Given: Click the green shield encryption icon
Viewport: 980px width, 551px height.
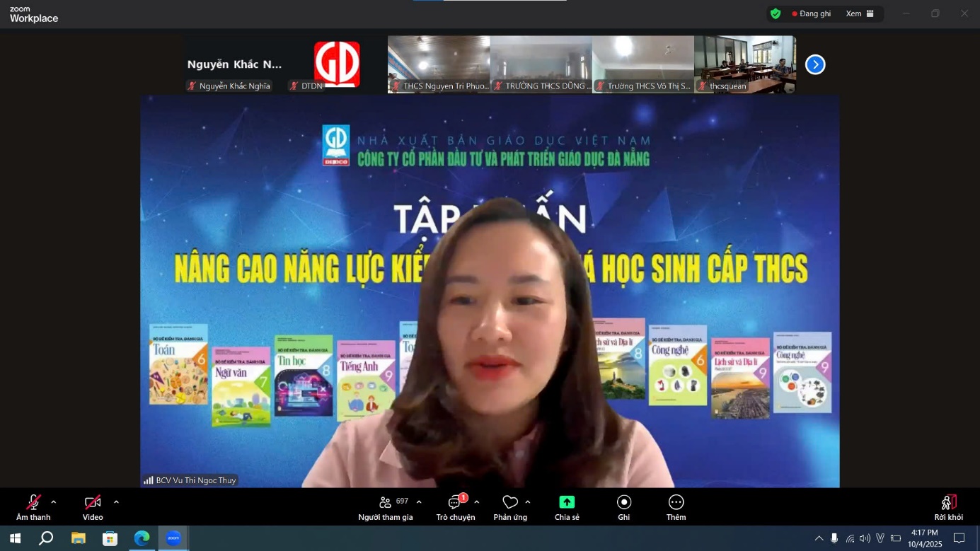Looking at the screenshot, I should click(776, 13).
